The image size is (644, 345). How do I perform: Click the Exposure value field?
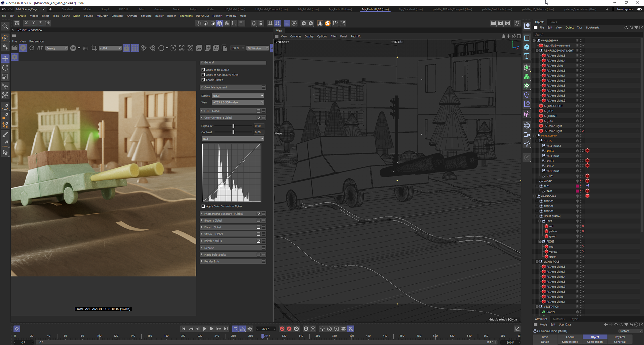click(259, 126)
